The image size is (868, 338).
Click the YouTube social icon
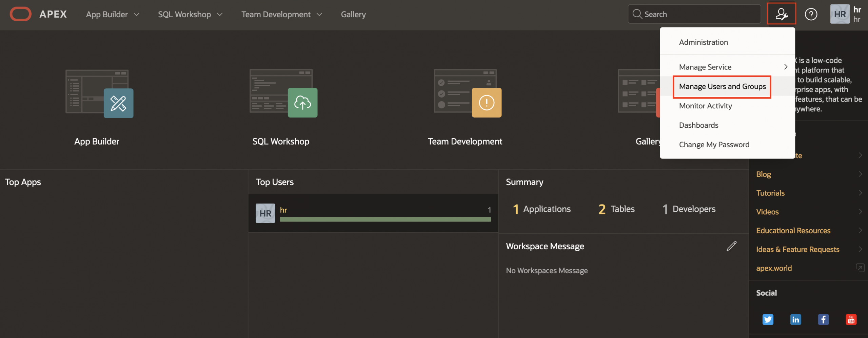point(851,319)
